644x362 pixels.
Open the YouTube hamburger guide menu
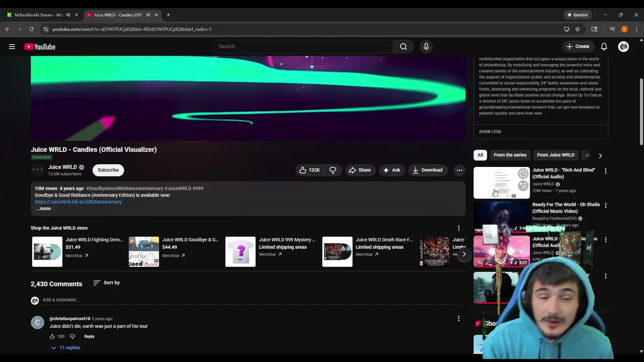coord(12,47)
